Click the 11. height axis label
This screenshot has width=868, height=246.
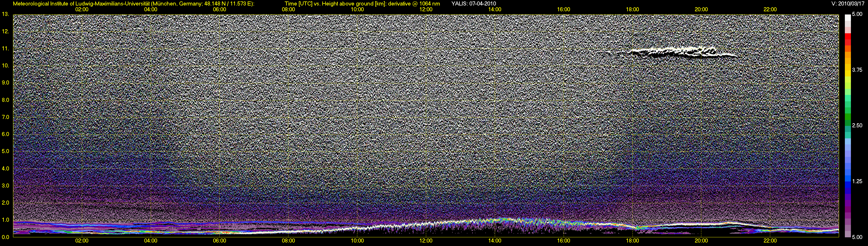coord(5,49)
